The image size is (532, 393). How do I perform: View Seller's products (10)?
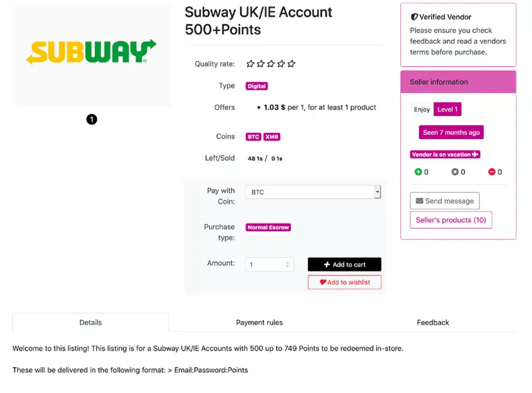point(451,220)
